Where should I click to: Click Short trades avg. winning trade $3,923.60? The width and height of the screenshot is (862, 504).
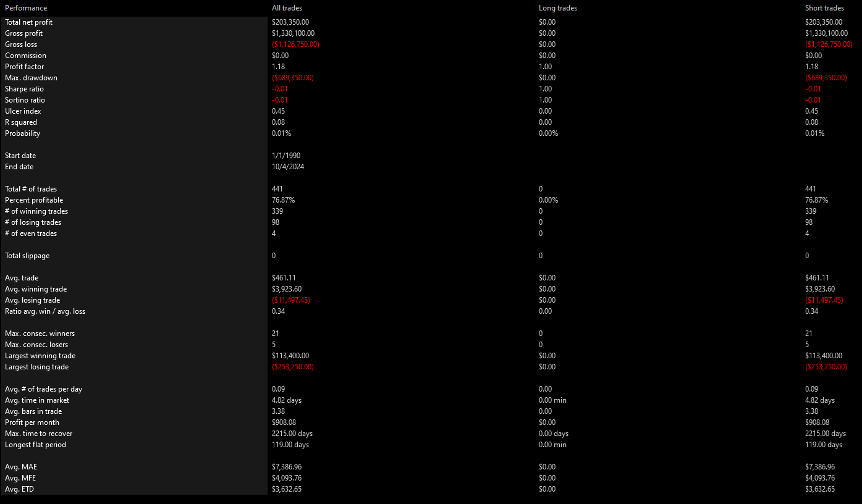pyautogui.click(x=821, y=289)
